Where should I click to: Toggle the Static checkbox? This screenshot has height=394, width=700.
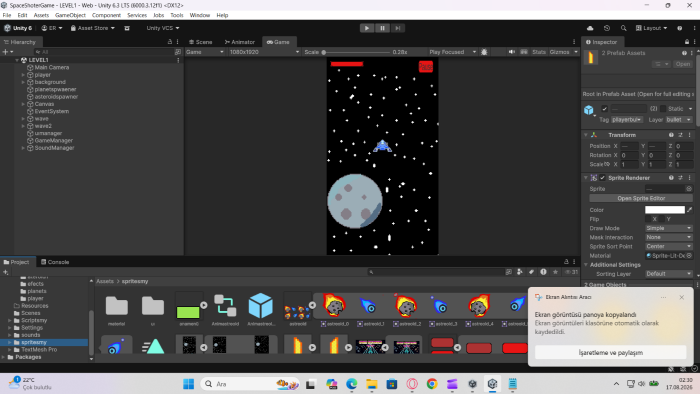tap(663, 108)
